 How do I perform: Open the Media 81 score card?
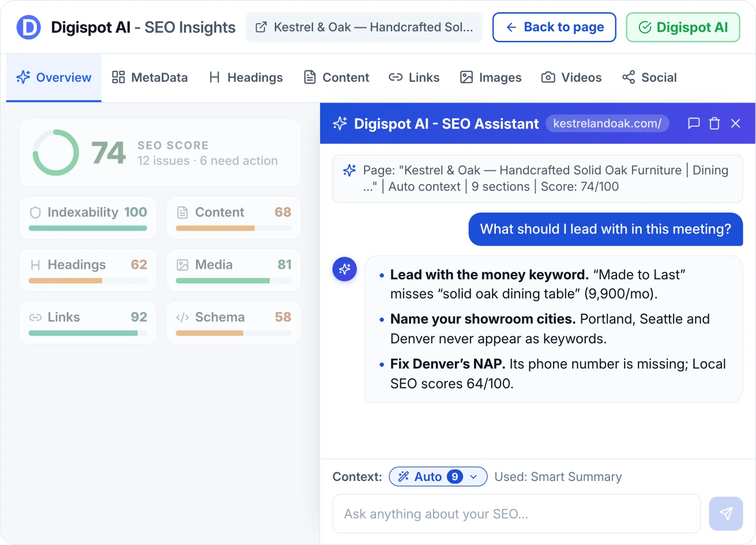coord(233,270)
